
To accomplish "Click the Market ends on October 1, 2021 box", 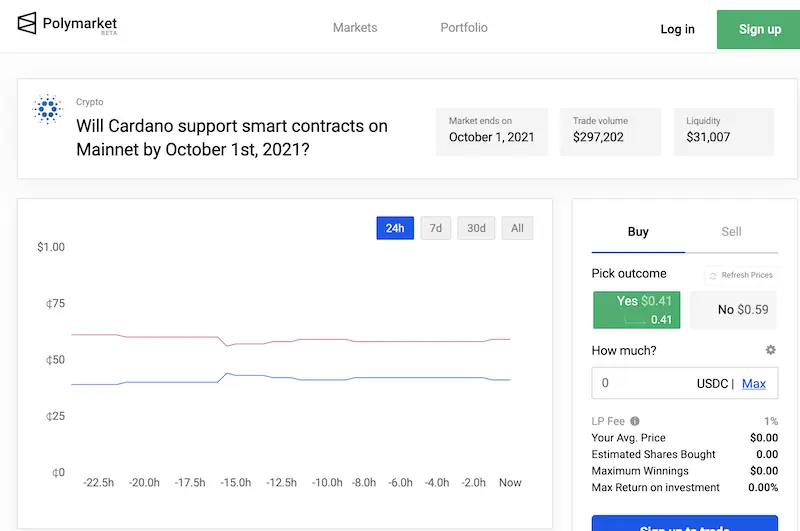I will pyautogui.click(x=492, y=132).
